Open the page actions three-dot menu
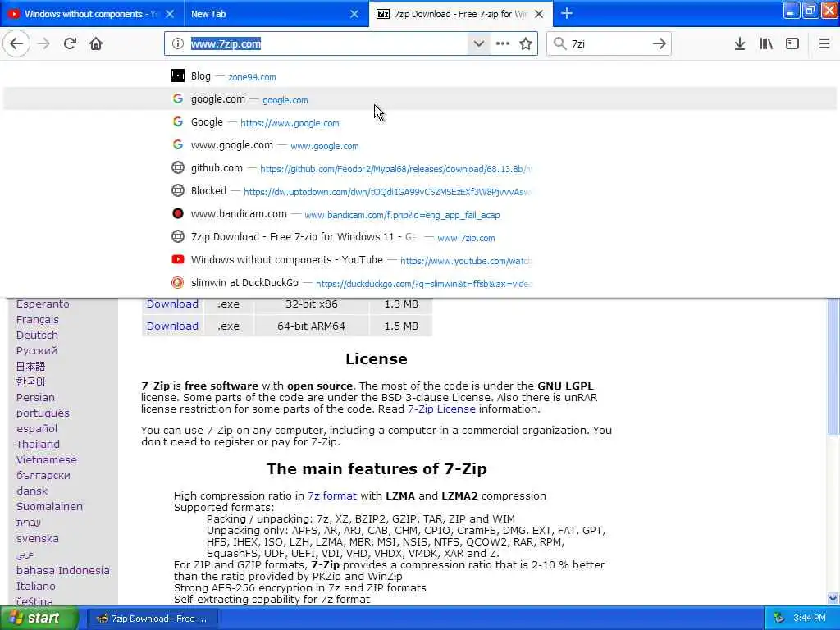 (x=503, y=44)
